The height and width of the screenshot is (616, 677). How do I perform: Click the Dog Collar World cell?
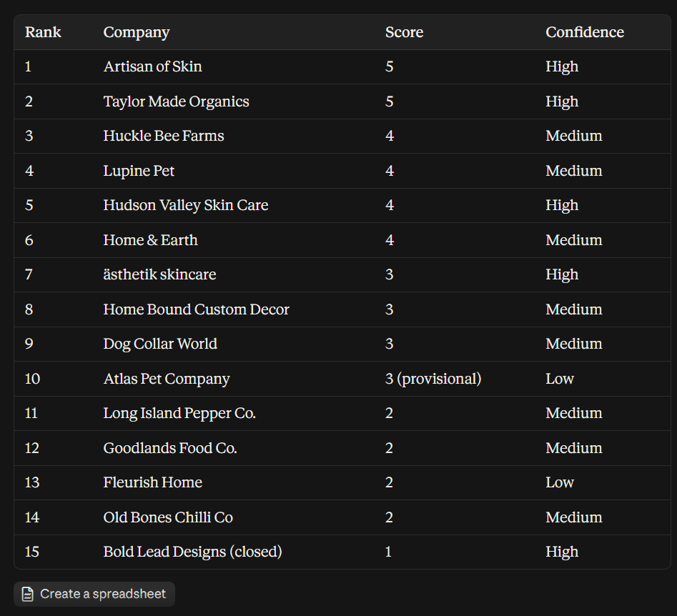160,344
